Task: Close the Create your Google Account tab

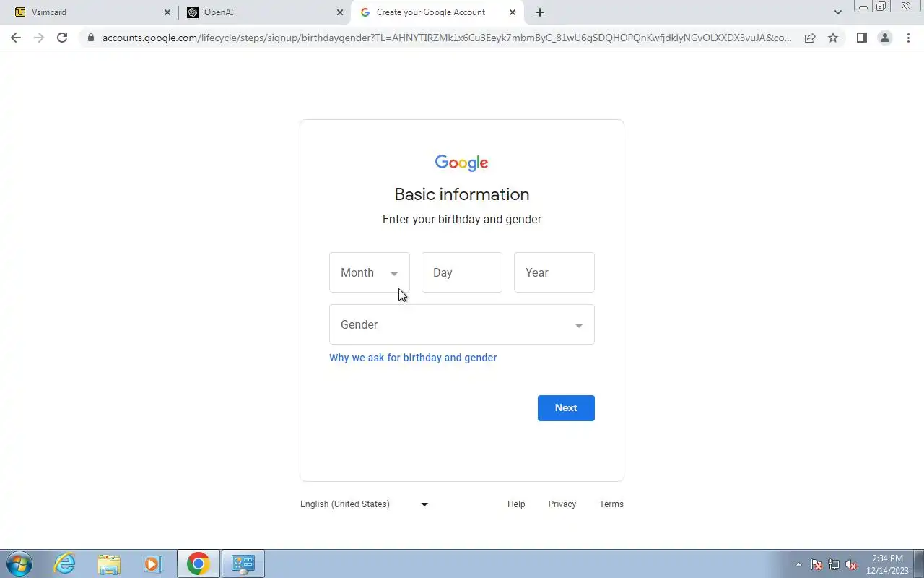Action: 513,12
